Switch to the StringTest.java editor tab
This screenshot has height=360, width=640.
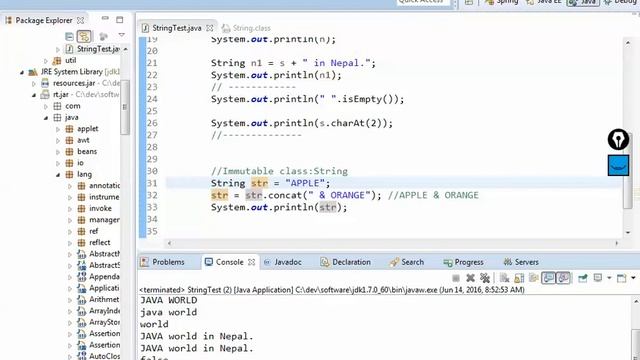176,28
